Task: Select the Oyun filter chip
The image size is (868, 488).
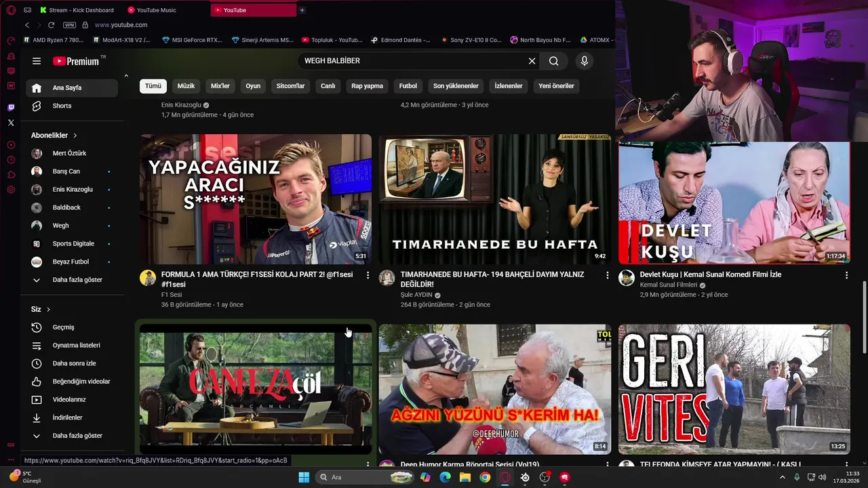Action: point(253,86)
